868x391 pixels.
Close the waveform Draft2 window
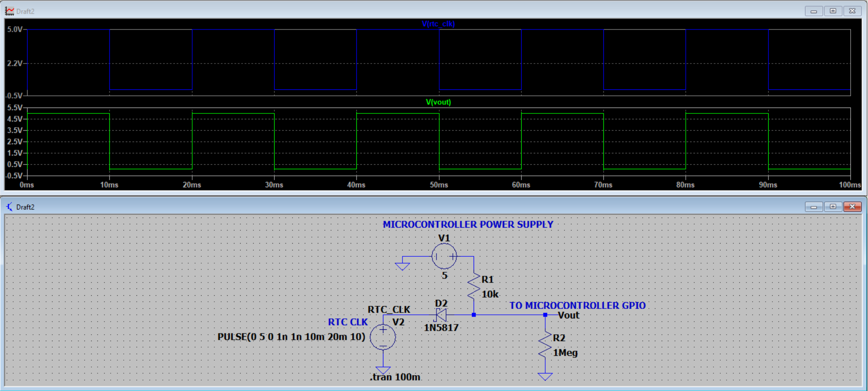point(852,11)
